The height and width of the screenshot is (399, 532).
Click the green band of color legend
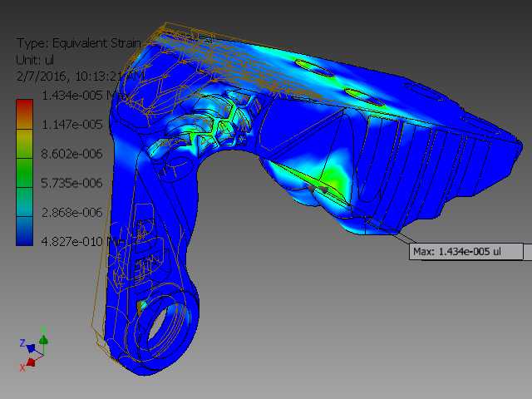pos(24,173)
